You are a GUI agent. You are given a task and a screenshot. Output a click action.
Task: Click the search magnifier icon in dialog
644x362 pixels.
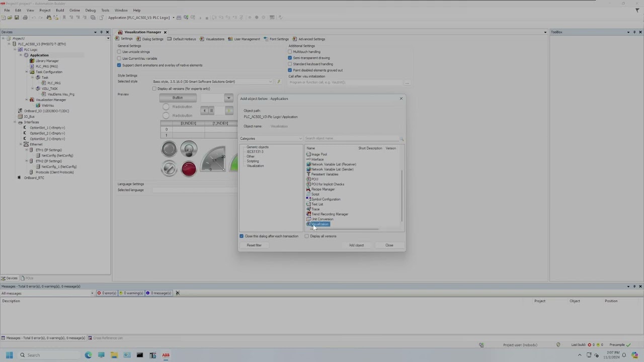(401, 138)
